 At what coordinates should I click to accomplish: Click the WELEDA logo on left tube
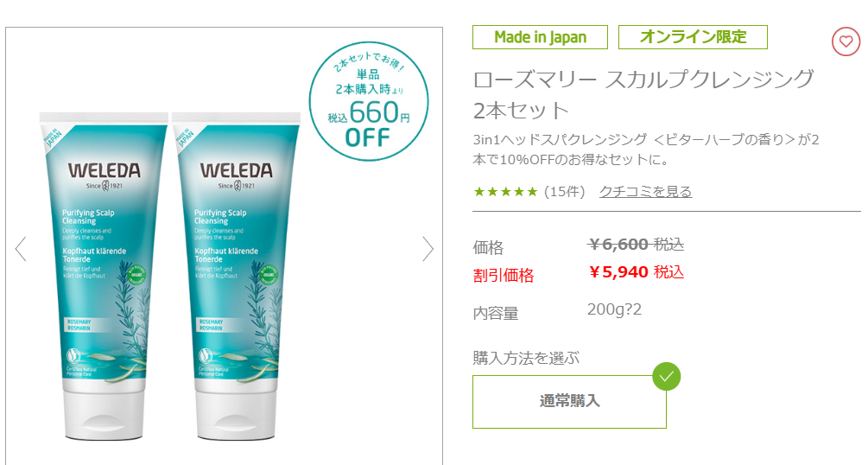[104, 171]
